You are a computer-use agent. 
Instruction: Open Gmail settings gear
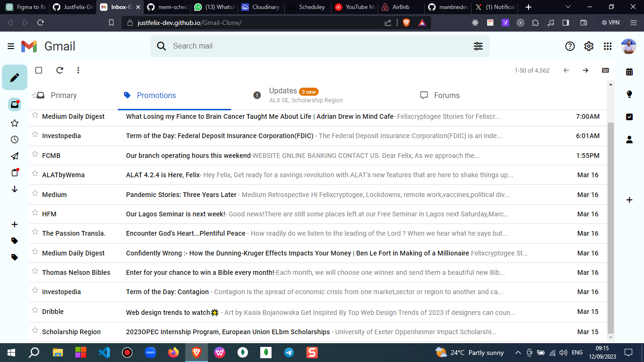point(588,46)
